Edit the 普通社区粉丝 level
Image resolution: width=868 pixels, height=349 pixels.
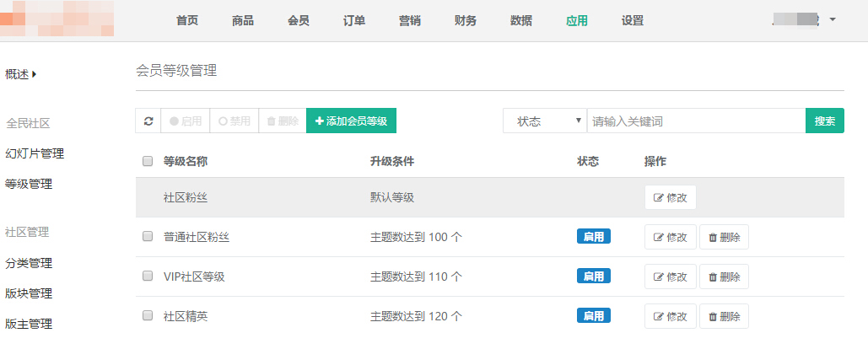click(670, 238)
